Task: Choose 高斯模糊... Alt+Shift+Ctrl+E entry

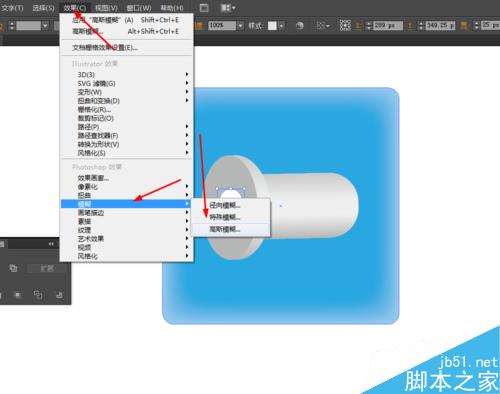Action: [126, 31]
